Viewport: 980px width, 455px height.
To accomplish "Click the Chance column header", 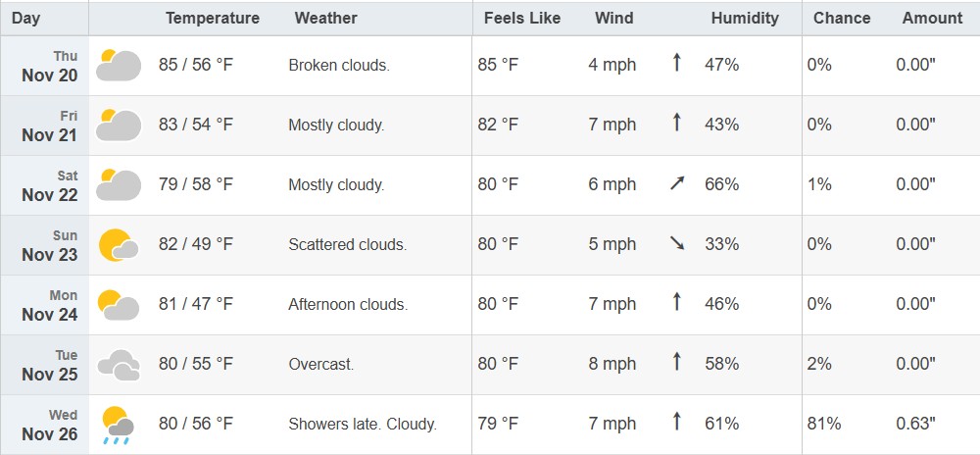I will click(842, 18).
